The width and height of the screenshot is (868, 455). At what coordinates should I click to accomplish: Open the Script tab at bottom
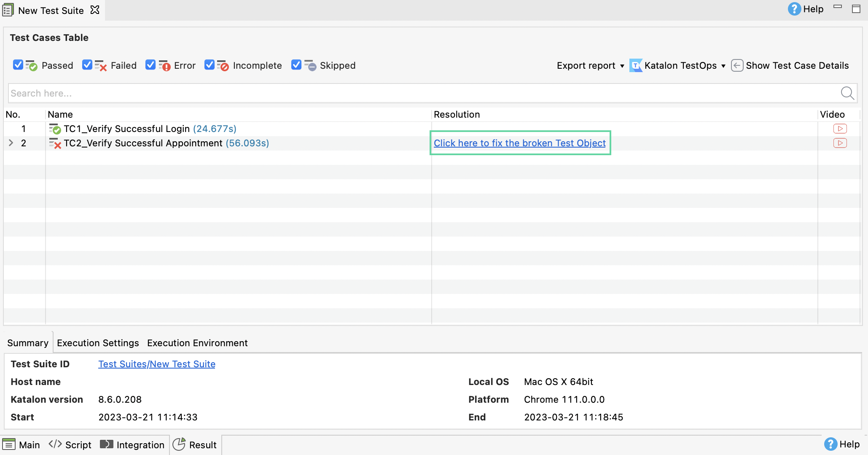[x=70, y=445]
